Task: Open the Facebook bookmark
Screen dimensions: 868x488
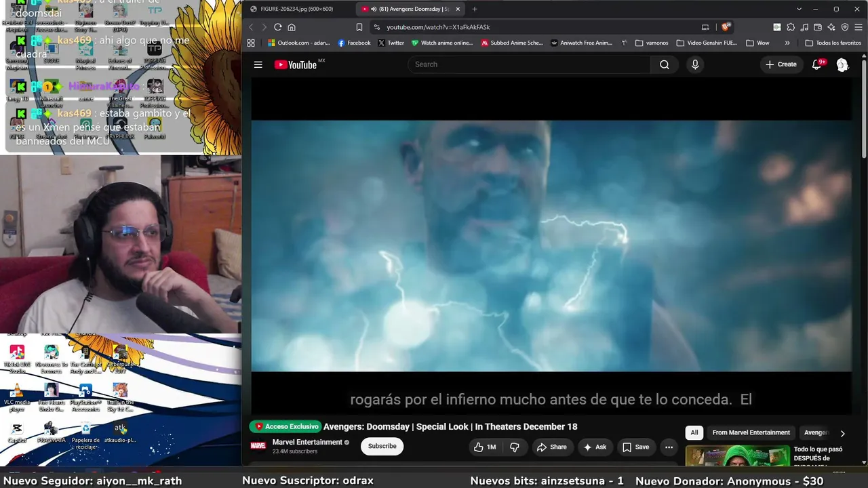Action: 354,43
